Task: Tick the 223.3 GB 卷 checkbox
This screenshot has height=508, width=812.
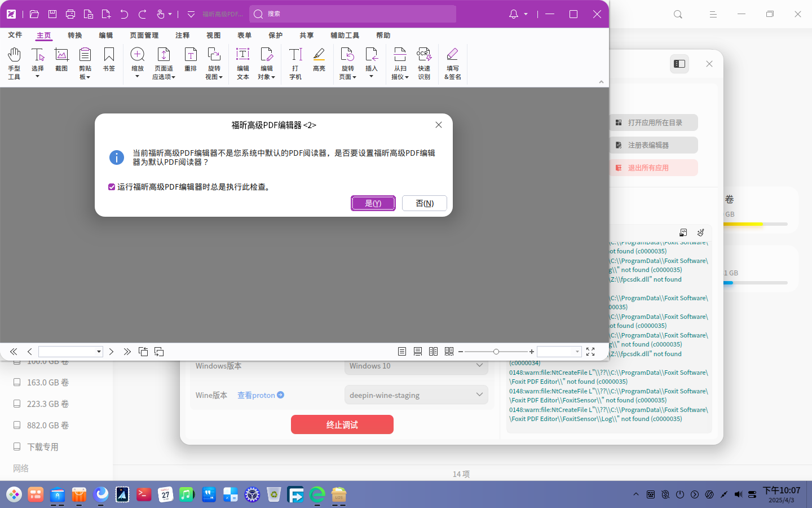Action: 17,404
